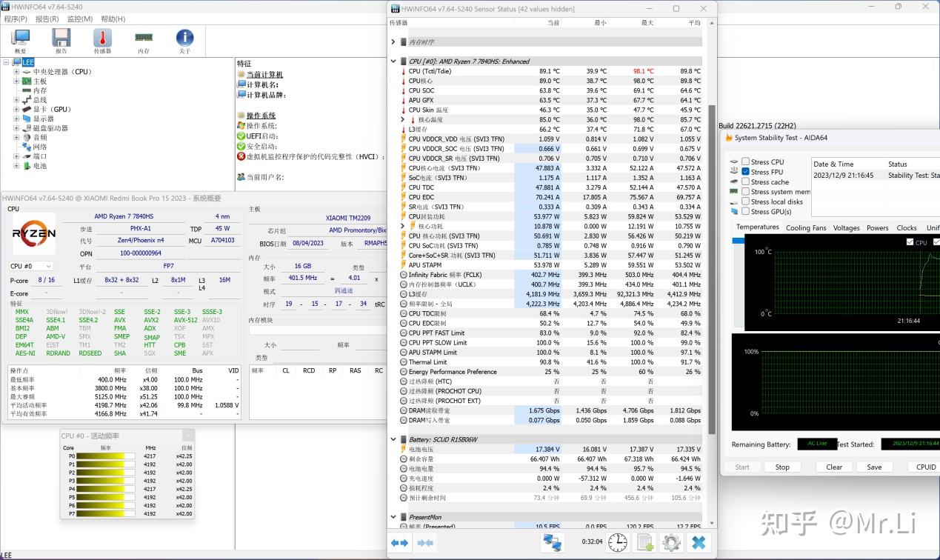The image size is (940, 560).
Task: Open the 报告(R) menu
Action: pyautogui.click(x=47, y=19)
